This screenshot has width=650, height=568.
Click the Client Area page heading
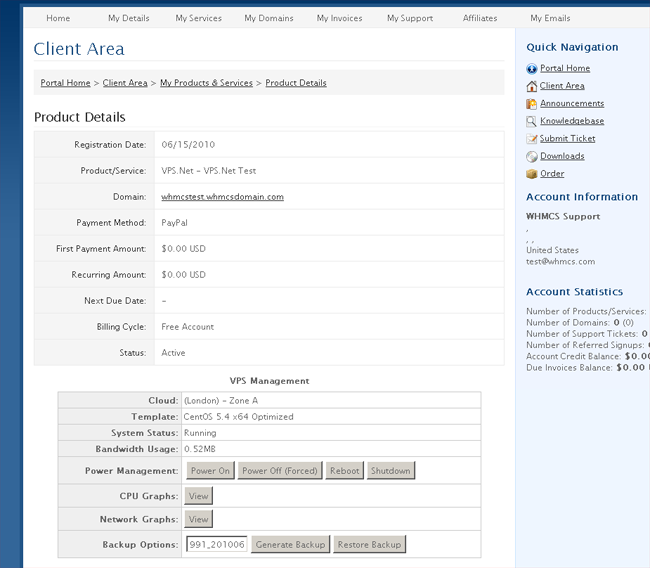[x=79, y=49]
